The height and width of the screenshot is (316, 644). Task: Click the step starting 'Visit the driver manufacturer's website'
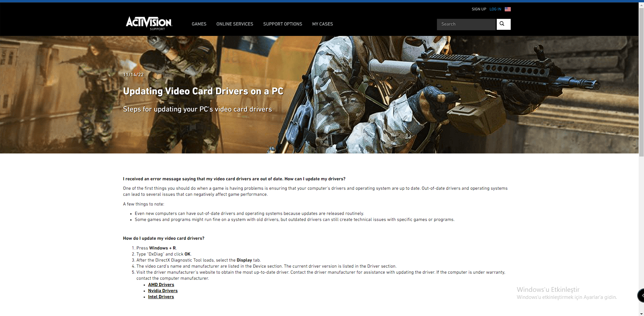coord(321,275)
